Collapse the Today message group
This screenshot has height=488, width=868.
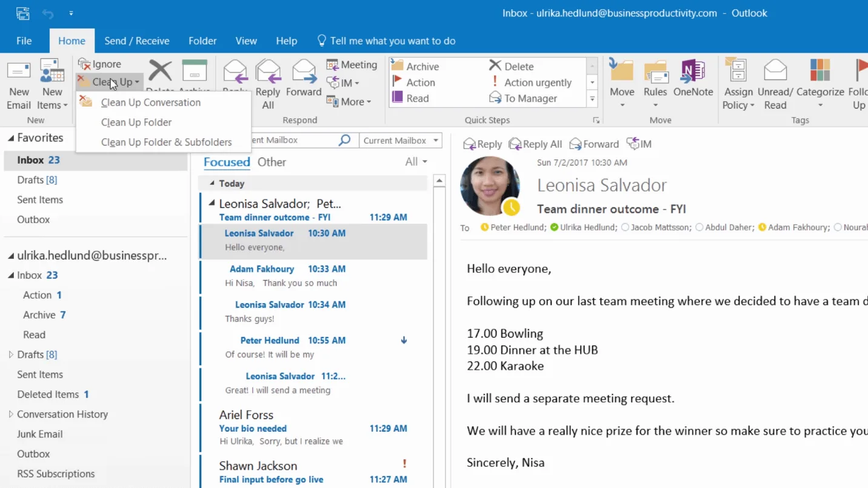tap(212, 183)
